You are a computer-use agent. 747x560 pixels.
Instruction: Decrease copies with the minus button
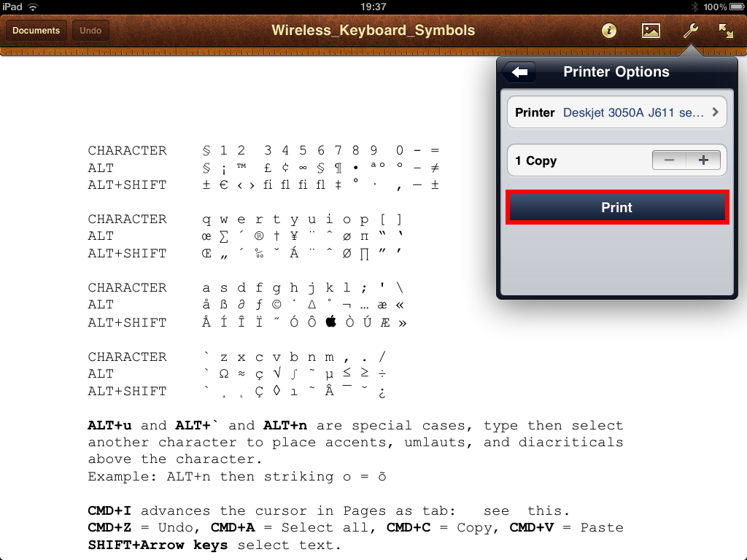tap(669, 160)
